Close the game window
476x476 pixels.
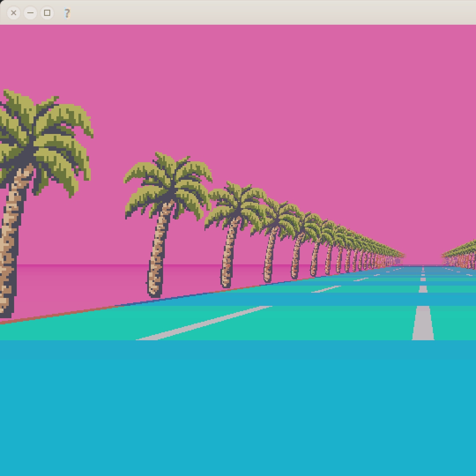click(13, 13)
